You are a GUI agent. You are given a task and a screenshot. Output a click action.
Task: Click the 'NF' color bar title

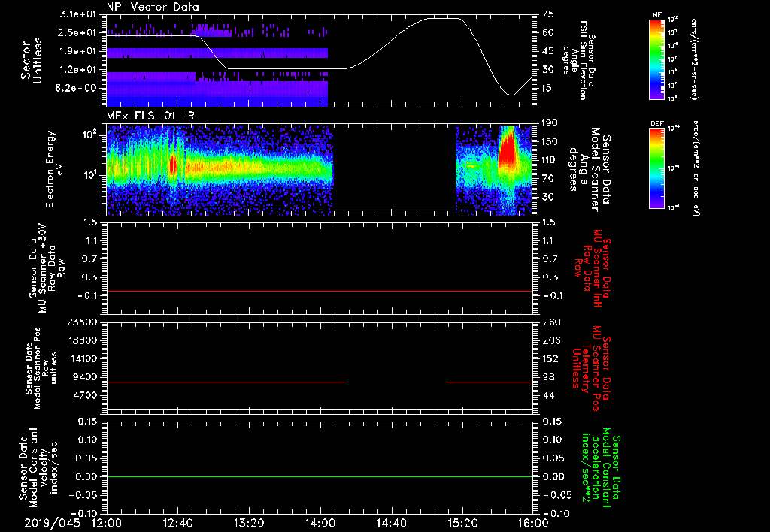point(656,15)
